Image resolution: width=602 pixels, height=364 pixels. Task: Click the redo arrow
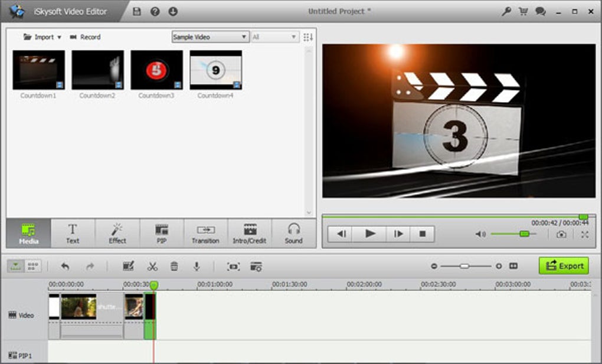tap(90, 266)
